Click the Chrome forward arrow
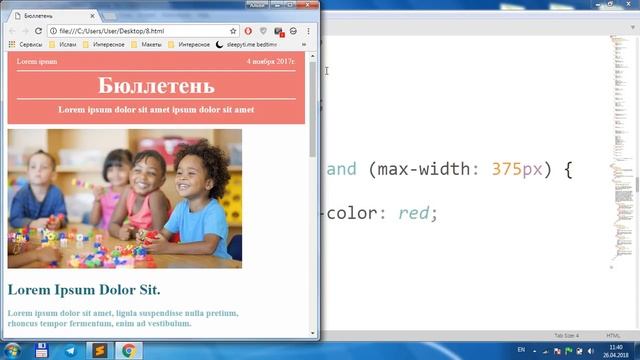This screenshot has width=640, height=360. [x=25, y=31]
